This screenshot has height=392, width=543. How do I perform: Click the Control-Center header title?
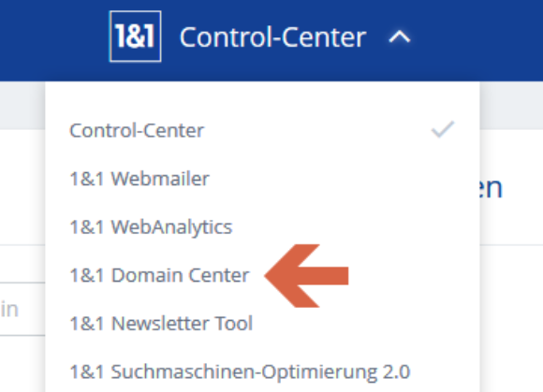coord(272,37)
